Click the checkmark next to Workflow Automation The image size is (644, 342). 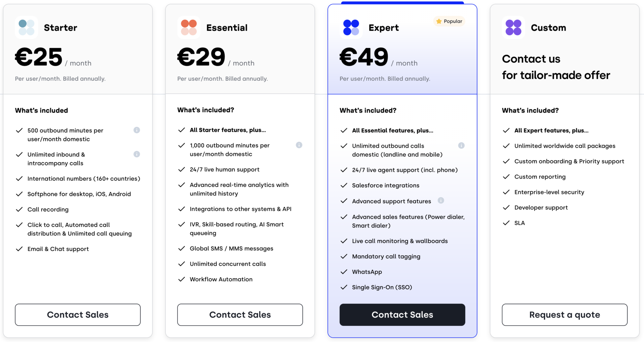(x=181, y=279)
